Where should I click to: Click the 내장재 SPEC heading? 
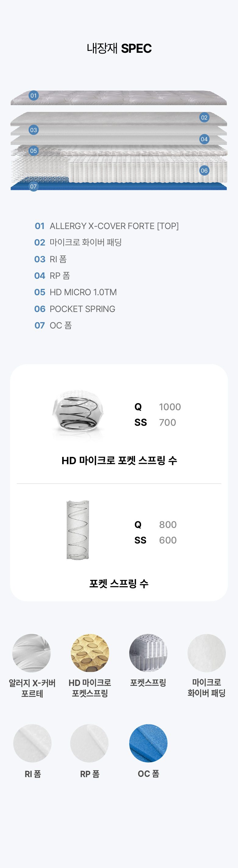(119, 48)
